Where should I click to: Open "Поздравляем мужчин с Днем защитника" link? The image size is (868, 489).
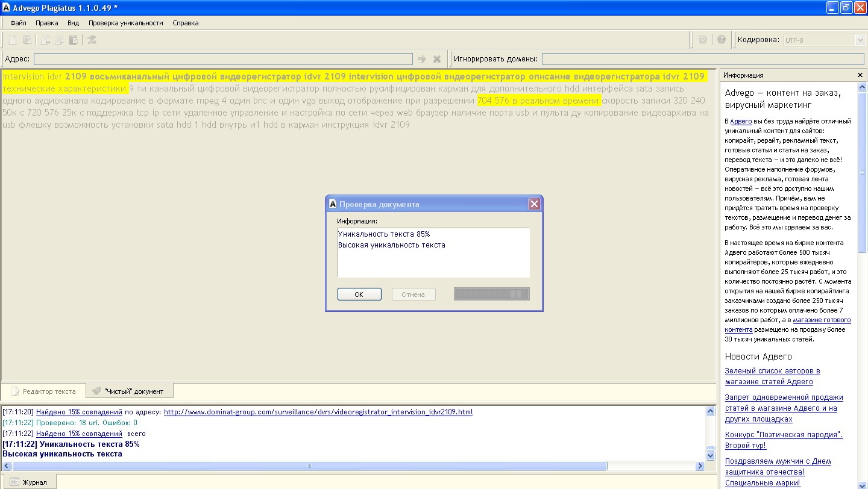point(778,472)
